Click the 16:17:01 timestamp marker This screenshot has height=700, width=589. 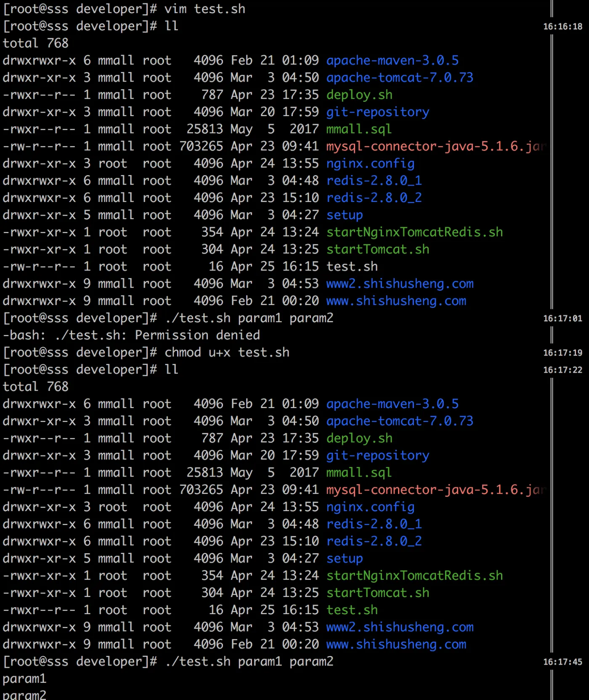click(x=562, y=318)
